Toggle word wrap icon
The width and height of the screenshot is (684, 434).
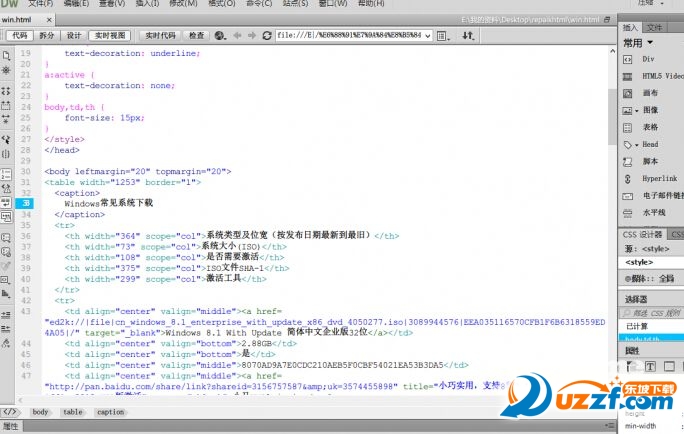point(6,202)
